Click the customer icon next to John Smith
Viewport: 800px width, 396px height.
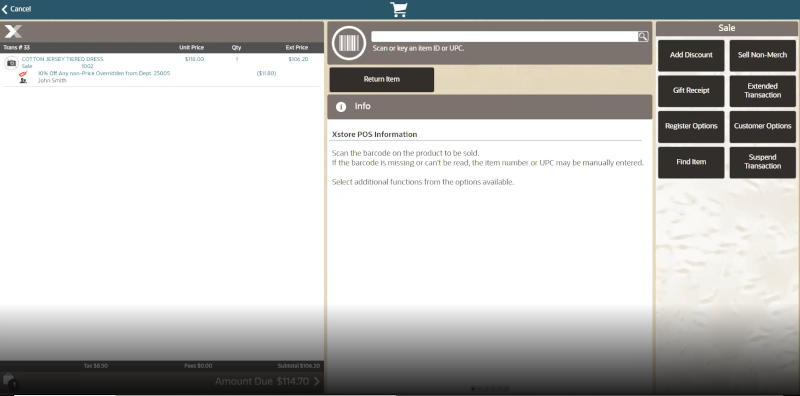coord(23,81)
